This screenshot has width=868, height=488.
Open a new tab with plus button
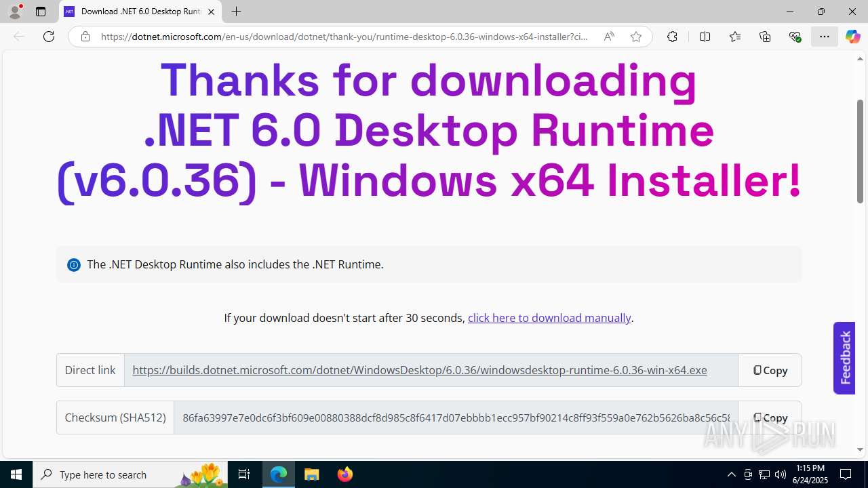(x=236, y=12)
